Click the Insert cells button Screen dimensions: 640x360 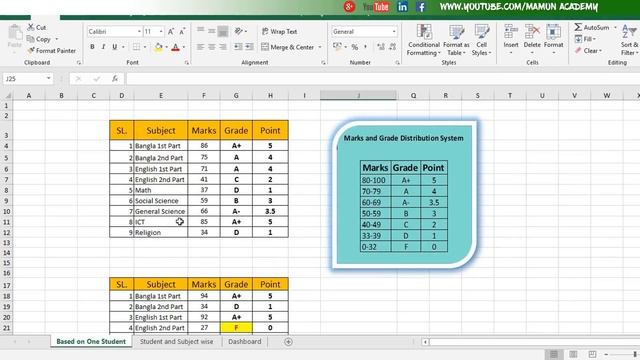[511, 40]
